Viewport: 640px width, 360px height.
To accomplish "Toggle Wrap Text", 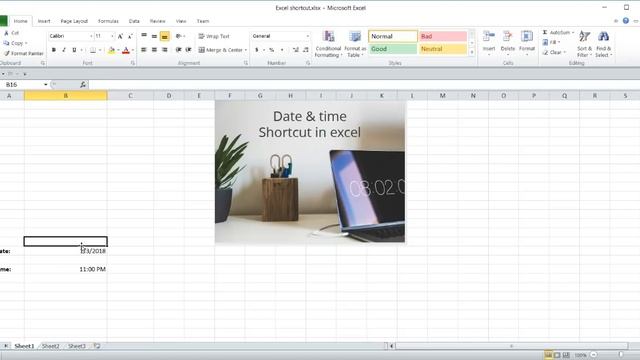I will (214, 36).
